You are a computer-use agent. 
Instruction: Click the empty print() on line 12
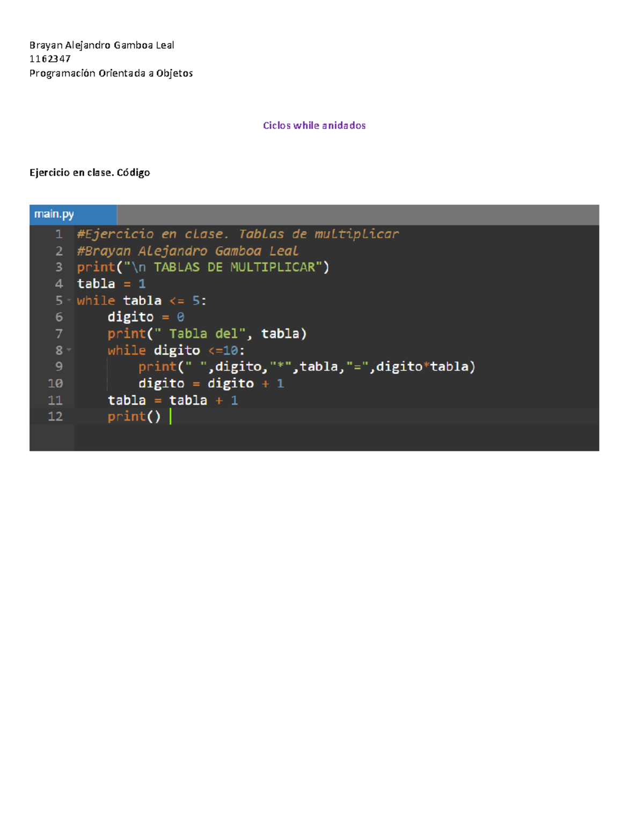pos(134,416)
